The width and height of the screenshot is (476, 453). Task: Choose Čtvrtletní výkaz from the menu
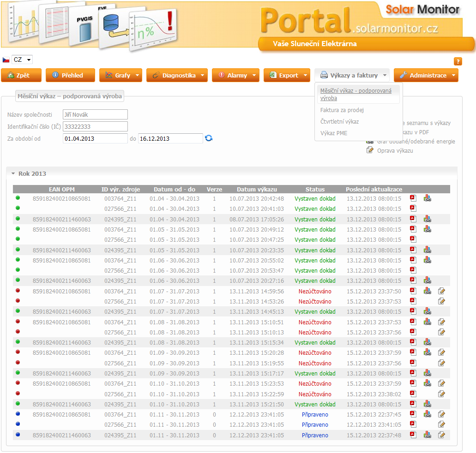tap(339, 122)
